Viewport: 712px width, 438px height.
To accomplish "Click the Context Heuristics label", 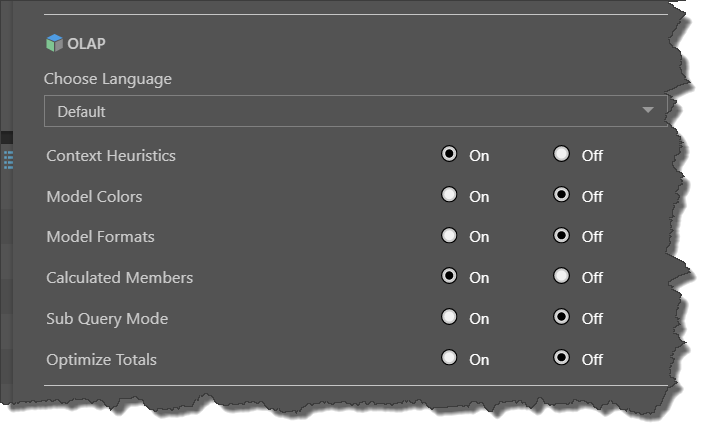I will [111, 156].
